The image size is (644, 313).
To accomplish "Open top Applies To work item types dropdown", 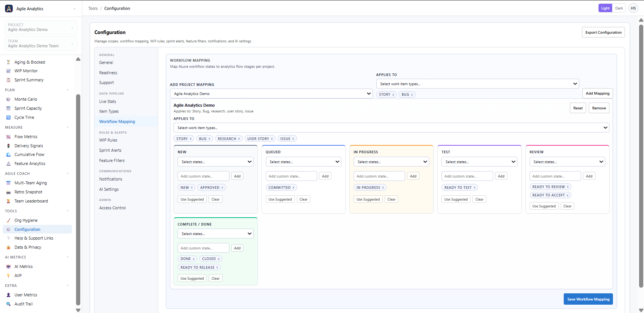I will tap(477, 84).
